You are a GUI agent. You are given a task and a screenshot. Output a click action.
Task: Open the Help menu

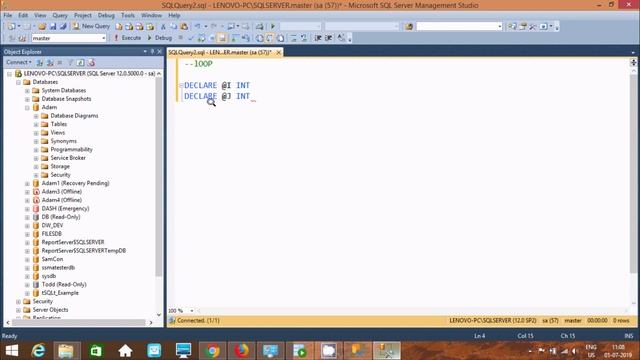[x=174, y=15]
